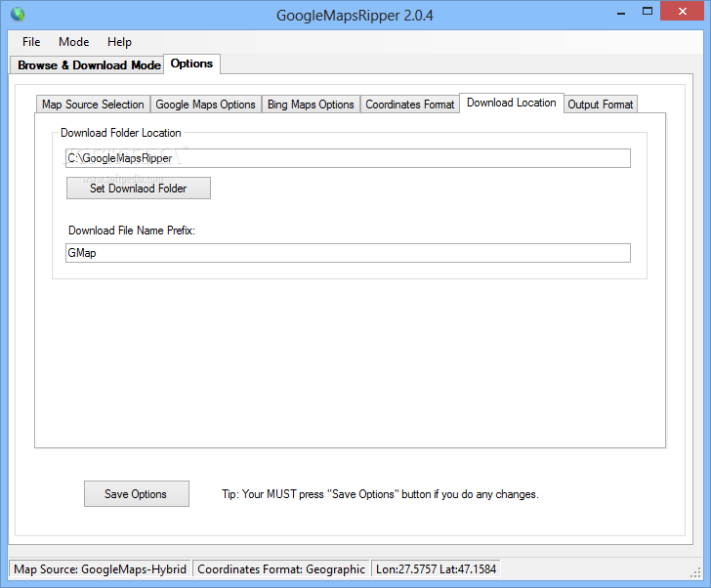Maximize the GoogleMapsRipper window
This screenshot has height=588, width=711.
648,12
